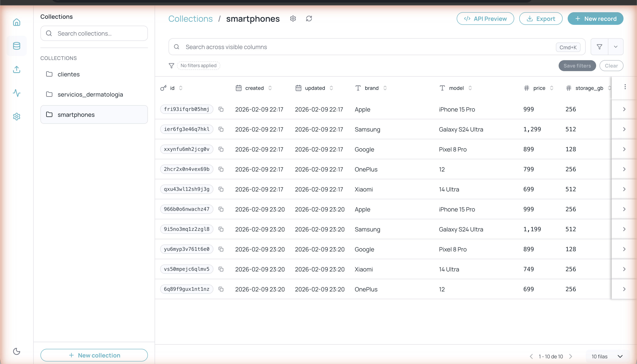
Task: Open the filter icon next to search
Action: (599, 47)
